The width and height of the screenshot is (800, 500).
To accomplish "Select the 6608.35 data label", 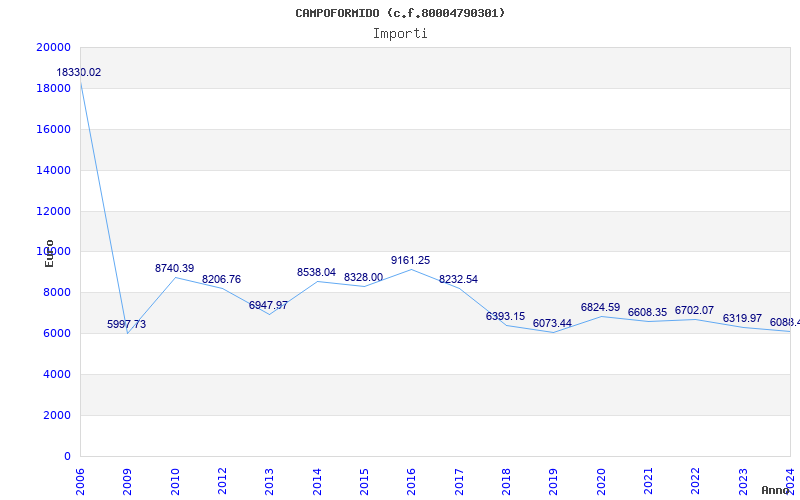I will point(647,312).
